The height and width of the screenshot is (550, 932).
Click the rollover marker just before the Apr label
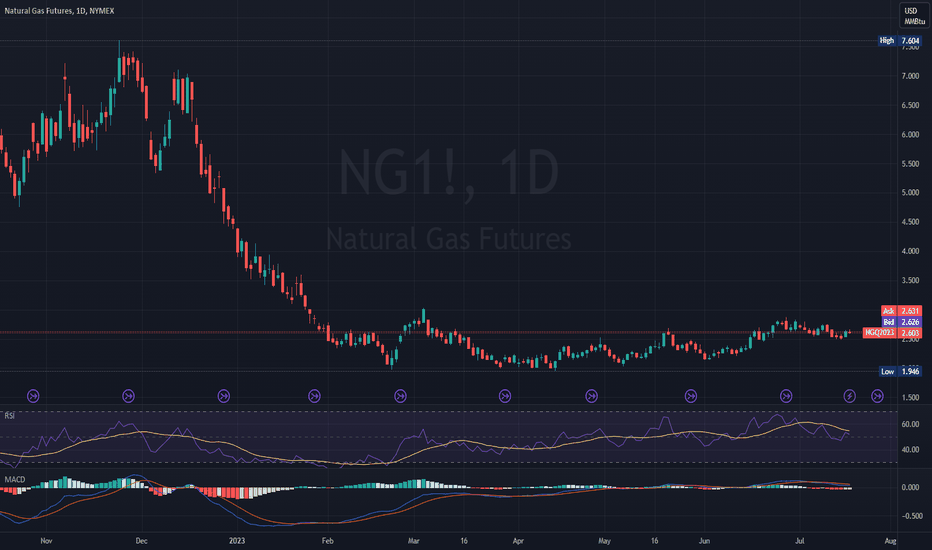point(505,396)
